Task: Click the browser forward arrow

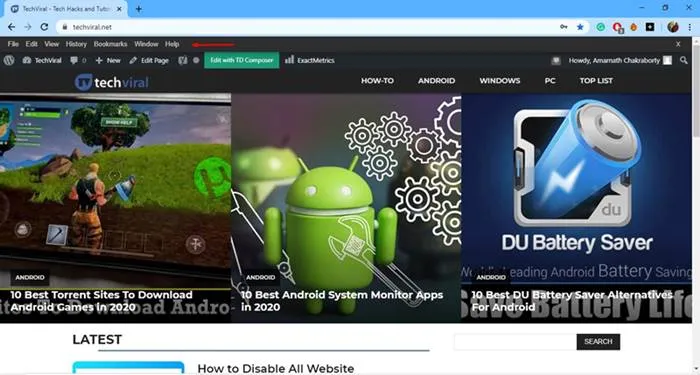Action: [x=28, y=27]
